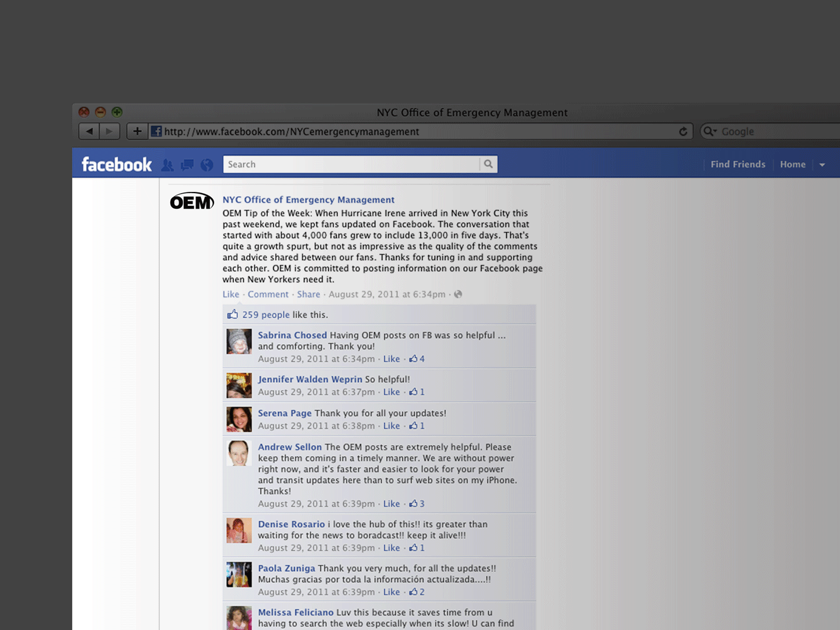Screen dimensions: 840x630
Task: Click the thumbs-up icon beside 259 people
Action: [x=233, y=314]
